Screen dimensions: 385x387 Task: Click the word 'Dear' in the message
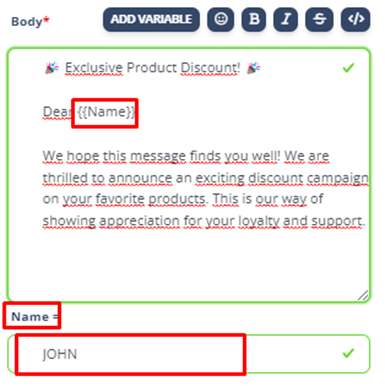click(57, 112)
